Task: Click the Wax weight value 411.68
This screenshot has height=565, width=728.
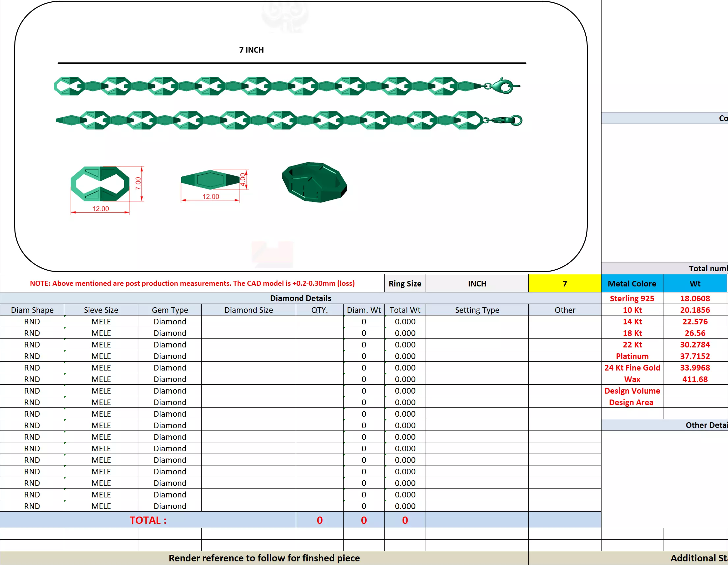Action: [x=695, y=379]
